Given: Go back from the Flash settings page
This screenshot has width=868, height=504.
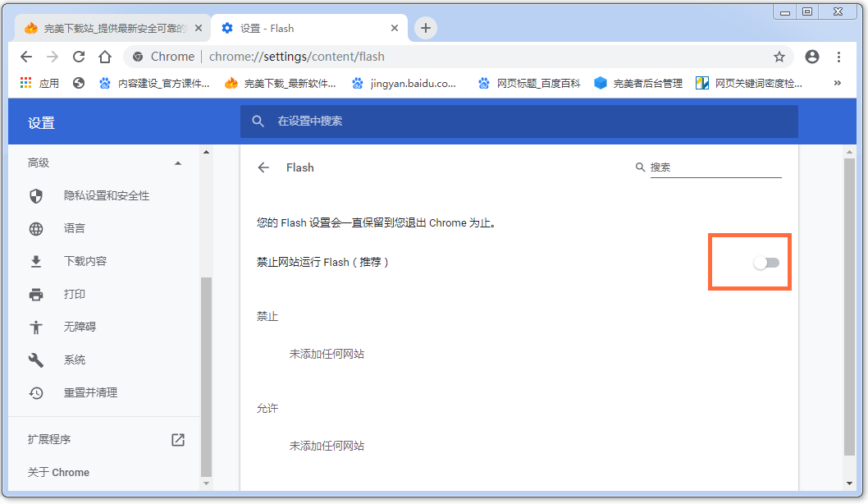Looking at the screenshot, I should (x=263, y=167).
